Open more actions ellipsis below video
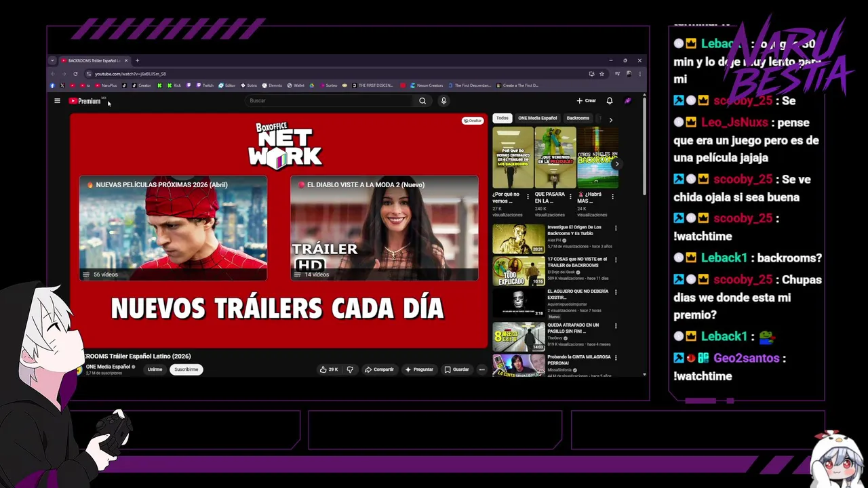The width and height of the screenshot is (868, 488). pos(481,369)
